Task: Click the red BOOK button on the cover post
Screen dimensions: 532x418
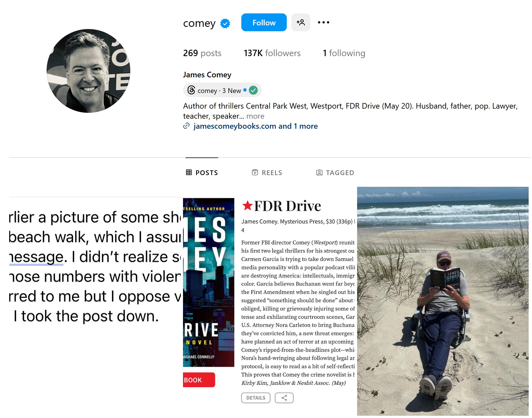Action: tap(199, 379)
